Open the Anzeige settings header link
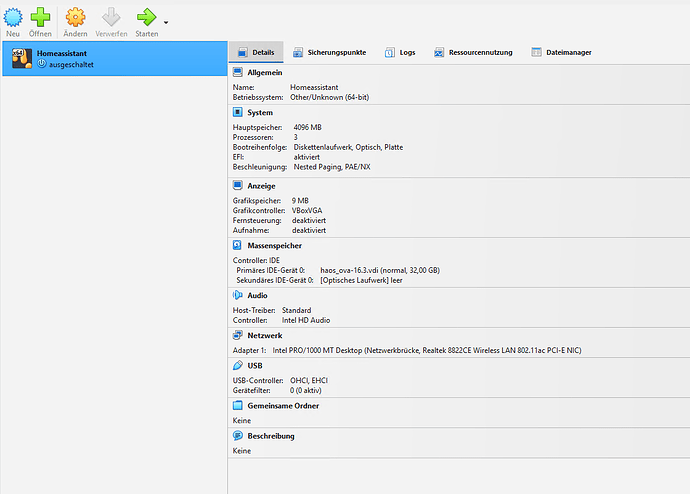Viewport: 690px width, 494px height. (261, 186)
